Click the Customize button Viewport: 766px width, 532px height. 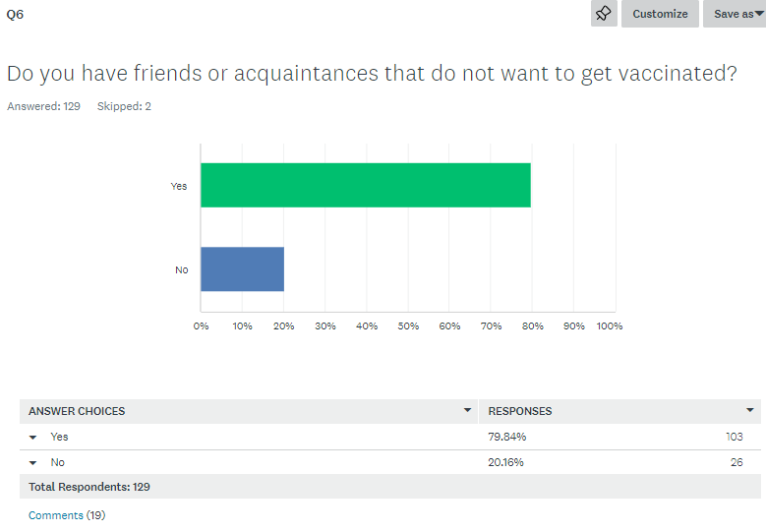coord(660,14)
